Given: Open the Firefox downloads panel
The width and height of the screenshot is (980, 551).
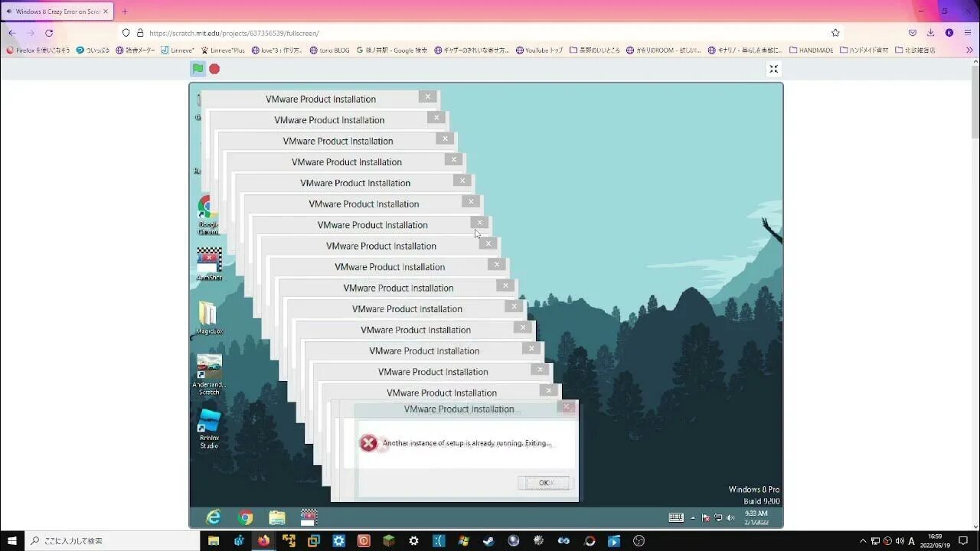Looking at the screenshot, I should [931, 33].
